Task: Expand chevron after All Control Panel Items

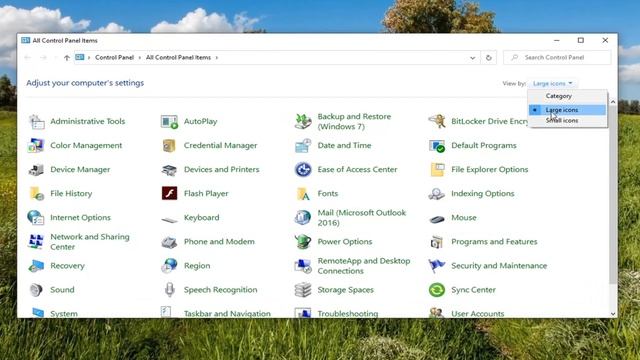Action: pyautogui.click(x=217, y=58)
